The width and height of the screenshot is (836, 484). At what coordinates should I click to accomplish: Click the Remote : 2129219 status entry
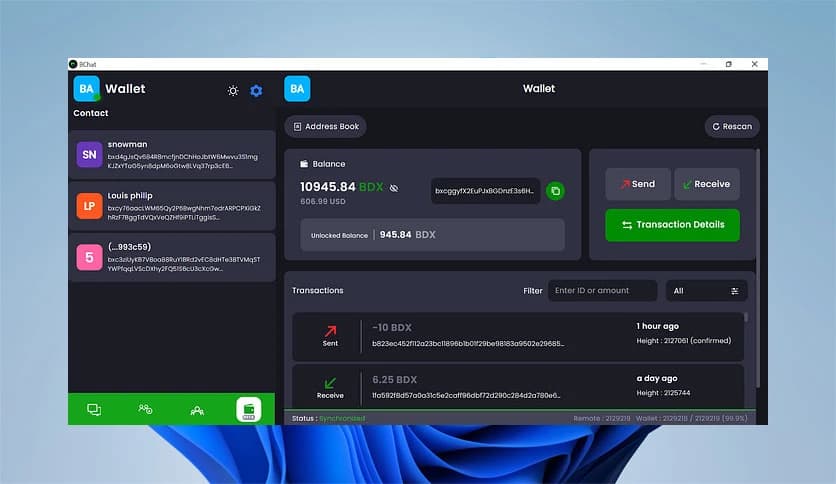coord(602,418)
